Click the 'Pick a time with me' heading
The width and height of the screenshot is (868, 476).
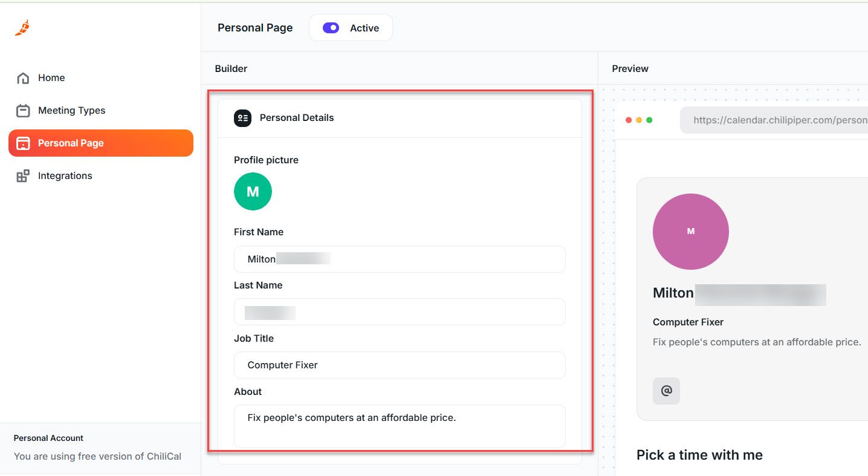click(x=699, y=454)
